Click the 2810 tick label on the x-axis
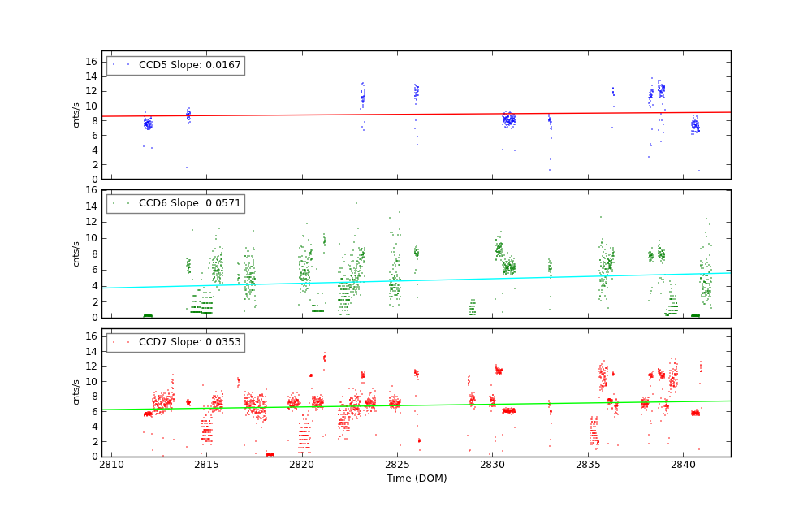Image resolution: width=812 pixels, height=507 pixels. tap(111, 465)
